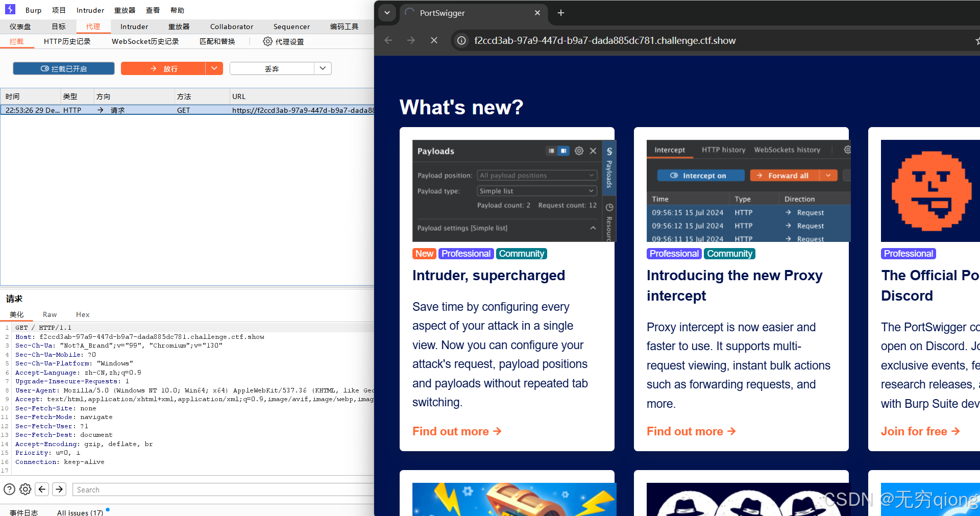Screen dimensions: 980x516
Task: Switch to the 编码工具 tab
Action: (x=345, y=27)
